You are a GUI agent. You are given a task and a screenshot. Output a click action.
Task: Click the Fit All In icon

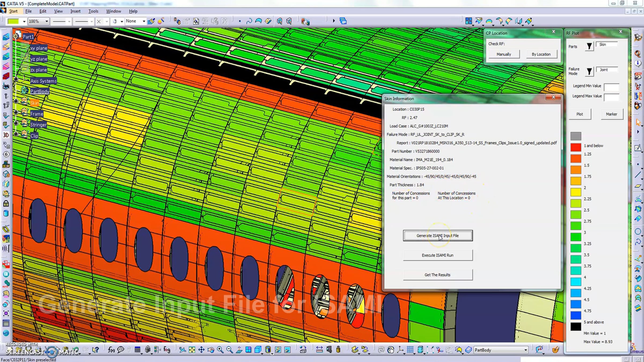pos(192,350)
